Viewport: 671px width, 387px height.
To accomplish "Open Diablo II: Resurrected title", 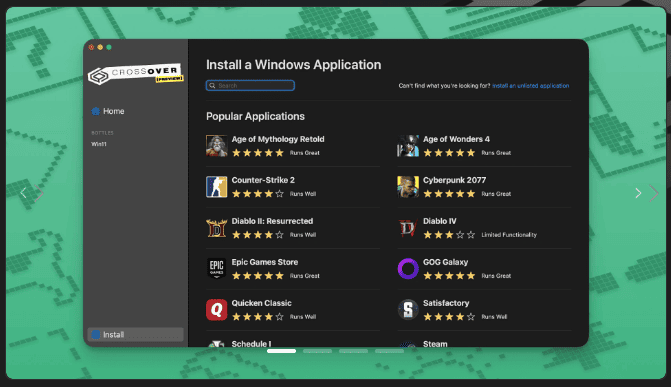I will point(272,221).
